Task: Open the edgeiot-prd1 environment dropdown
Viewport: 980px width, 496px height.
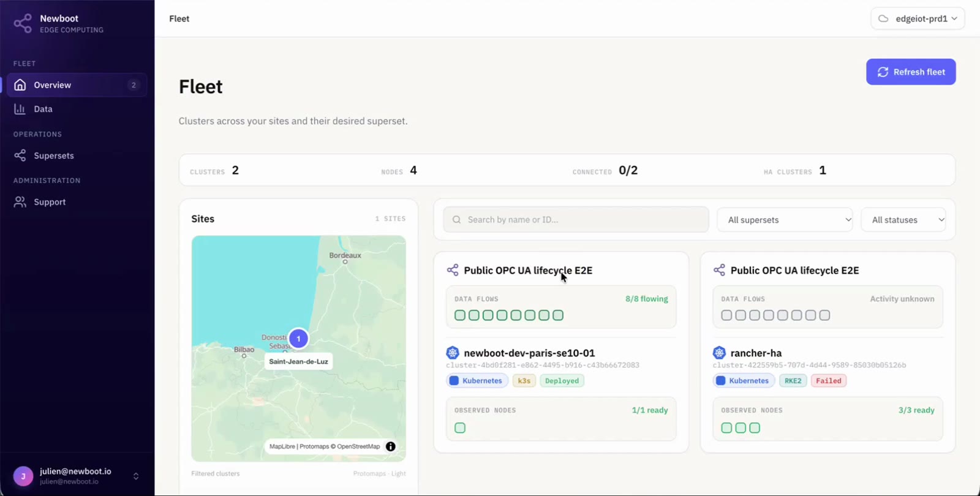Action: (x=918, y=18)
